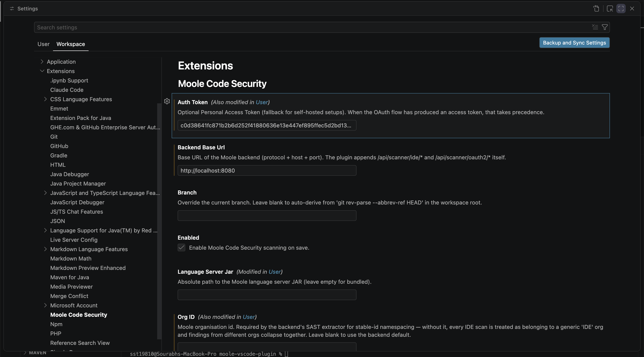The height and width of the screenshot is (357, 644).
Task: Open Npm settings section
Action: tap(56, 324)
